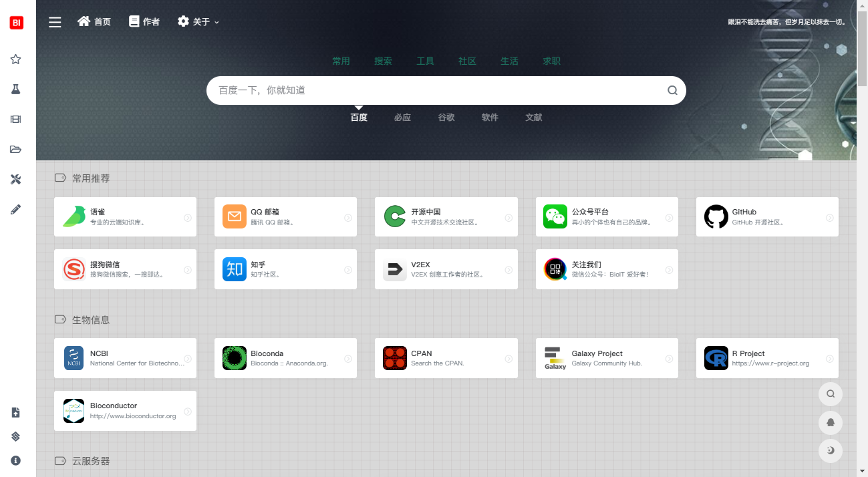
Task: Open the 作者 author page
Action: (144, 22)
